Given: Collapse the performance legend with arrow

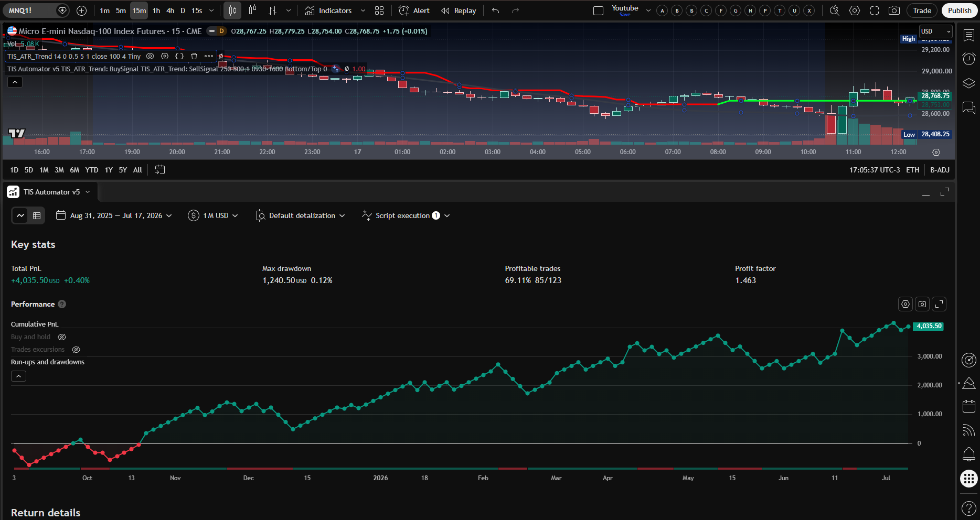Looking at the screenshot, I should pyautogui.click(x=18, y=376).
